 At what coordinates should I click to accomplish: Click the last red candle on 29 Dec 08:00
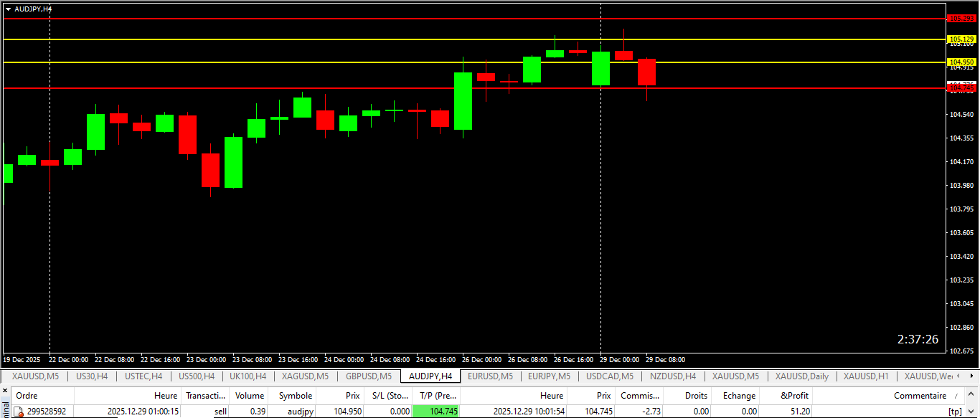click(x=646, y=72)
